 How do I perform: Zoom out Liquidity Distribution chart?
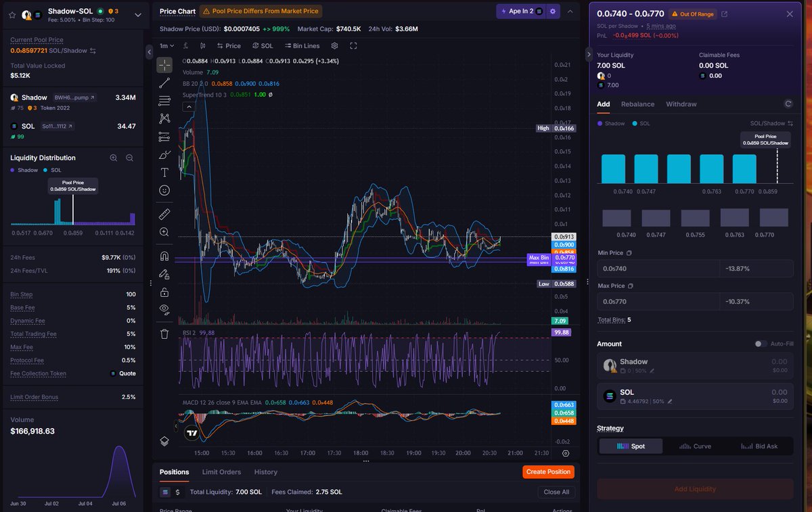(129, 158)
